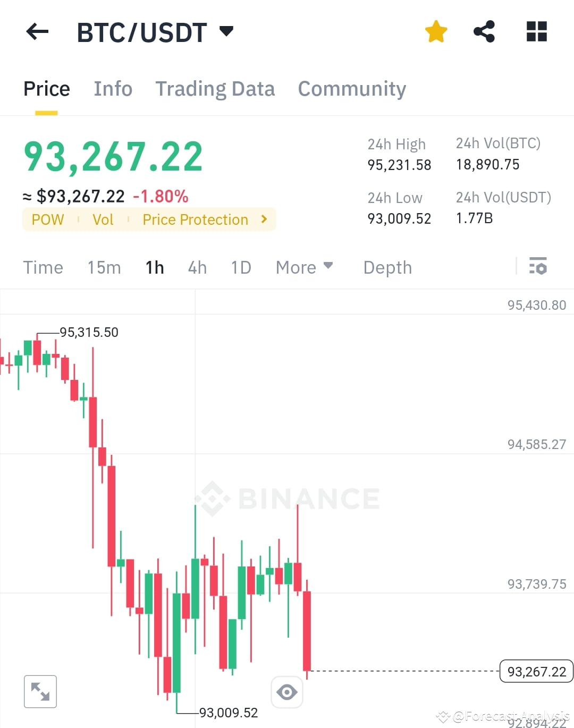The image size is (574, 728).
Task: Unfavorite BTC/USDT by tapping the star
Action: point(436,31)
